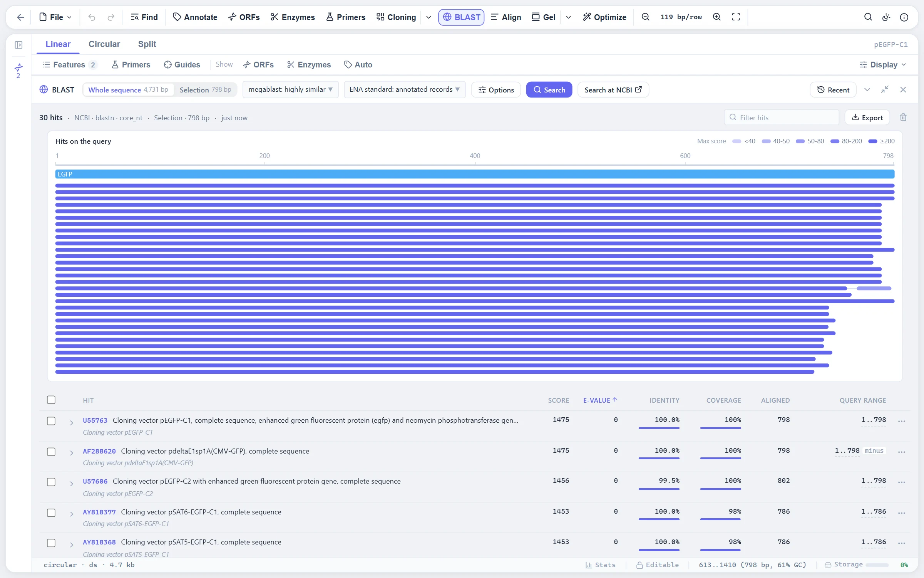Zoom in with the plus magnifier
The image size is (924, 578).
716,17
